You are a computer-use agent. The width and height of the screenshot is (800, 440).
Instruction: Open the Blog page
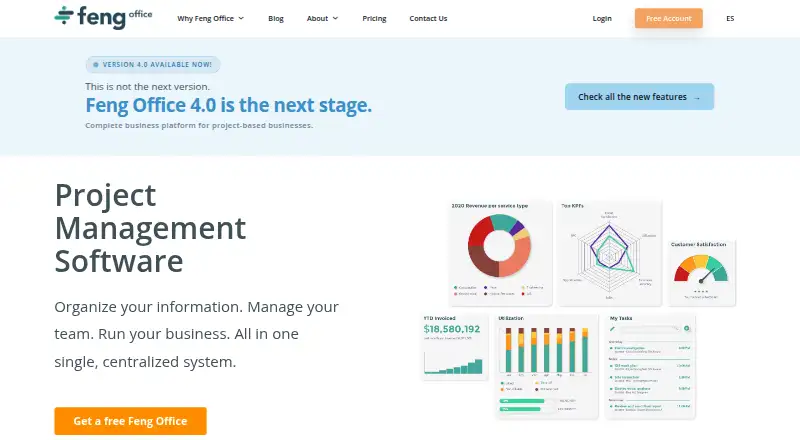coord(276,18)
